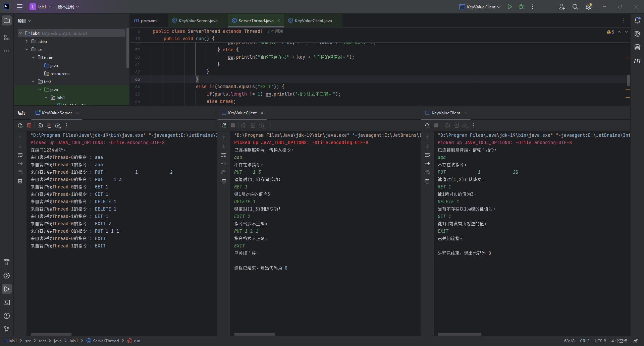The image size is (644, 346).
Task: Toggle read-only lock in status bar
Action: [x=636, y=341]
